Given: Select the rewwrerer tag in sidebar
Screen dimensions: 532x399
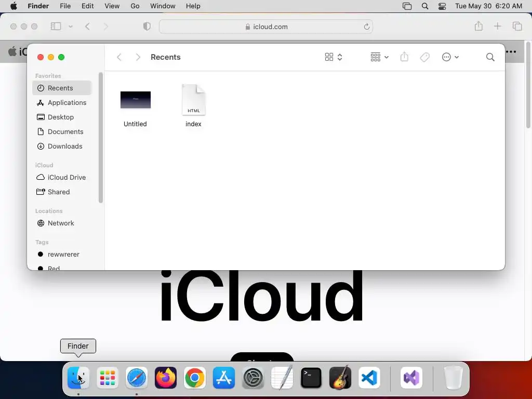Looking at the screenshot, I should (x=62, y=255).
